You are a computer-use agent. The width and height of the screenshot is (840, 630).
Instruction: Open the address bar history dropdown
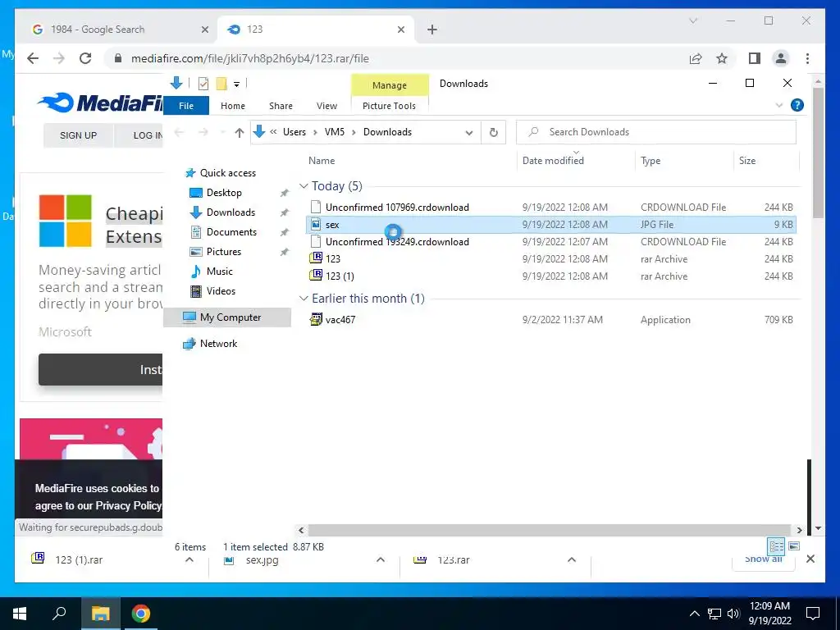point(468,132)
